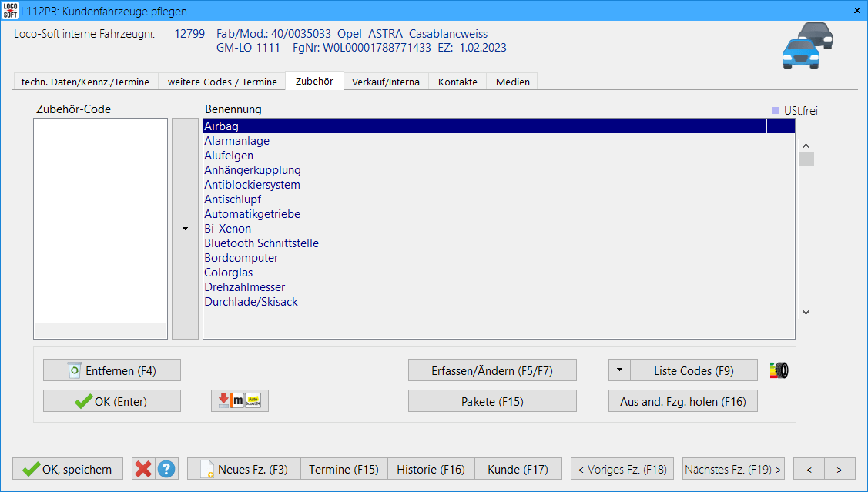Screen dimensions: 868x492
Task: Click the red X cancel icon
Action: [x=142, y=469]
